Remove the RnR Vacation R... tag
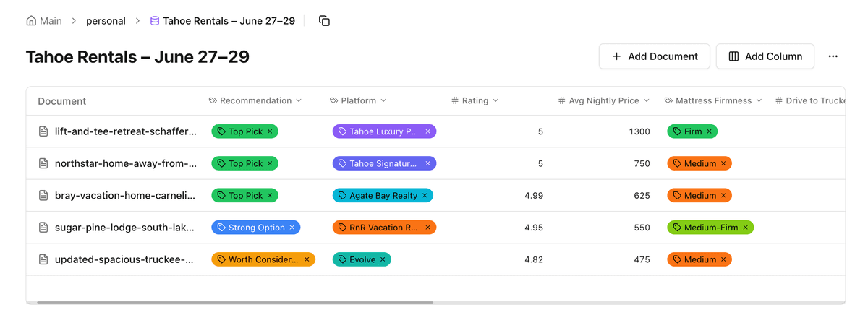This screenshot has width=868, height=328. [x=427, y=228]
